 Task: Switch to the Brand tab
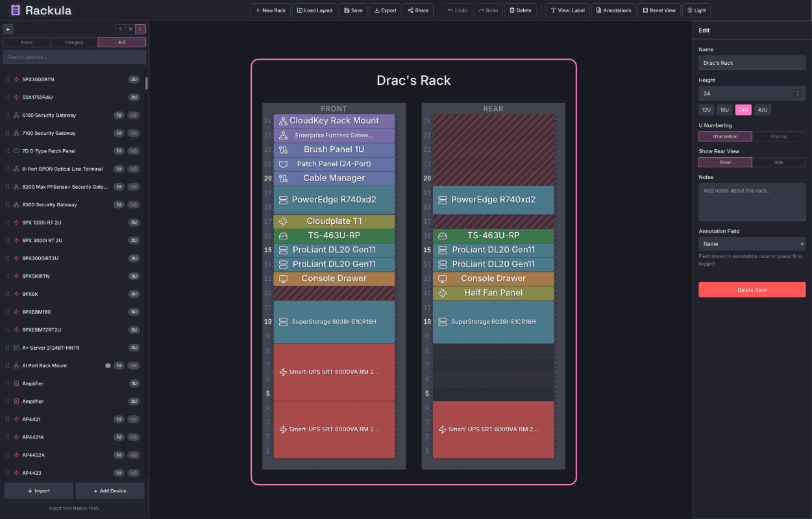coord(27,42)
